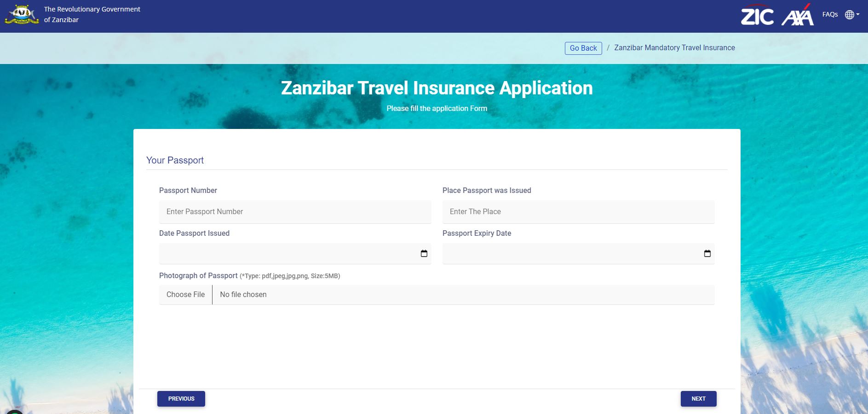Open calendar picker for Date Passport Issued
The height and width of the screenshot is (414, 868).
pos(424,253)
